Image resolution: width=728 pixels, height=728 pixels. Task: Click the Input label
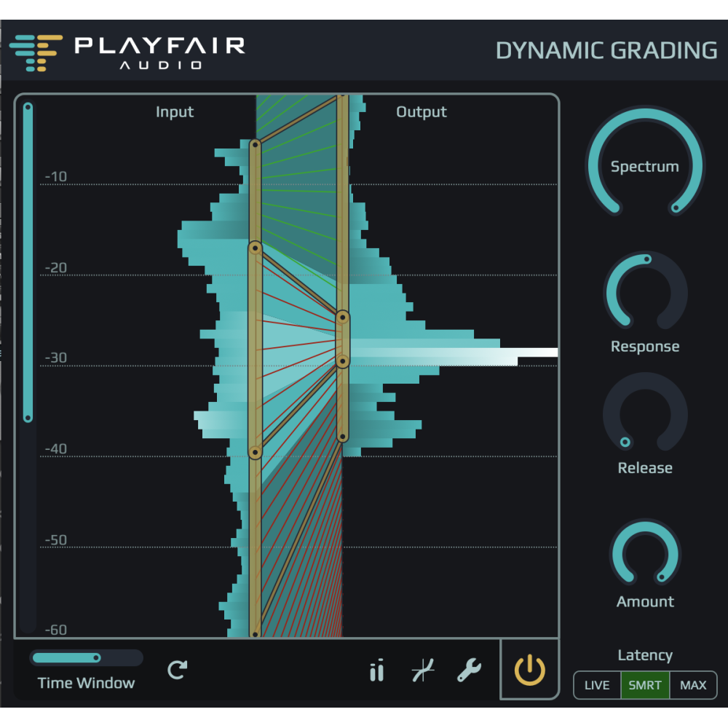tap(175, 112)
